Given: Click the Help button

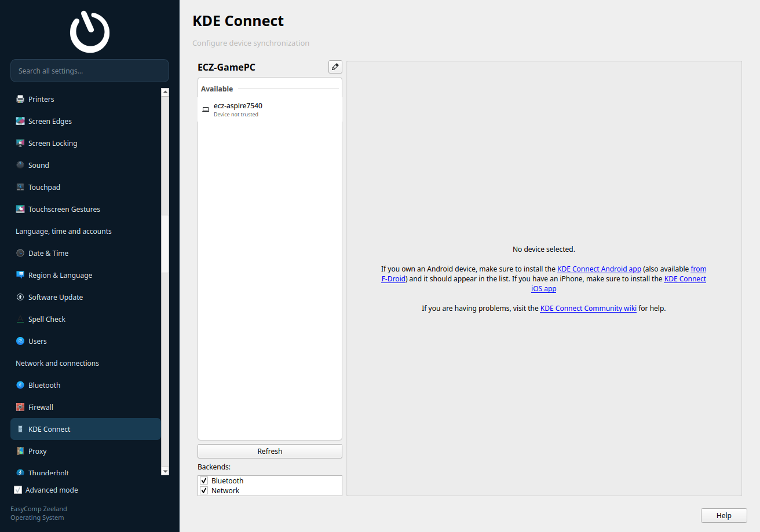Looking at the screenshot, I should point(724,515).
